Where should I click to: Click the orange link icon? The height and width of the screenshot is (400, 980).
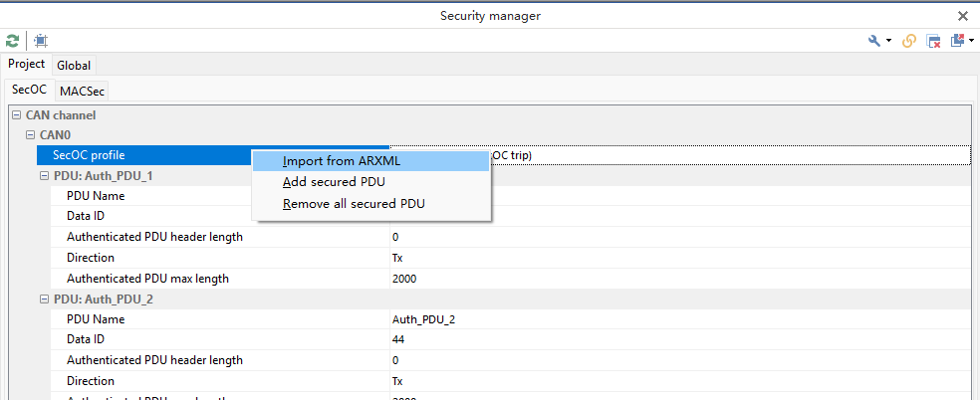[908, 41]
